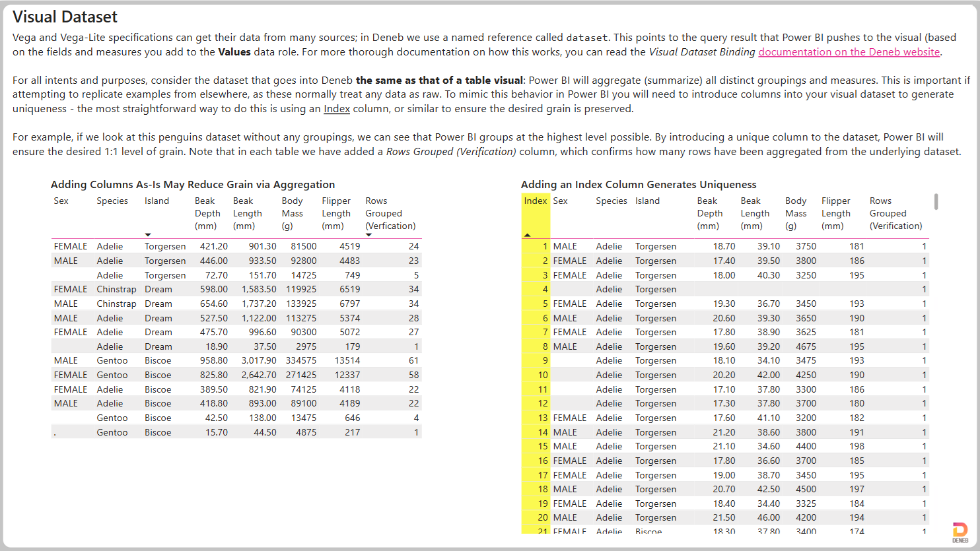Click the Island header in the Index table

point(647,201)
